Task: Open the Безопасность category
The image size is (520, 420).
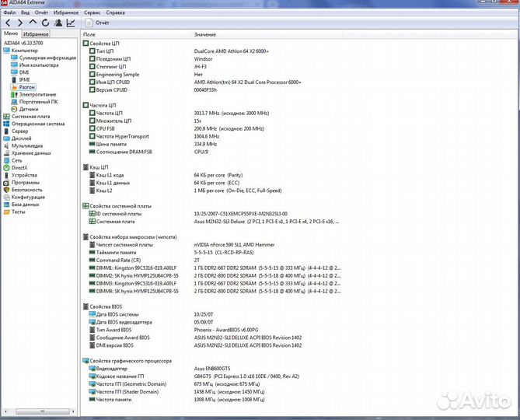Action: pyautogui.click(x=26, y=190)
